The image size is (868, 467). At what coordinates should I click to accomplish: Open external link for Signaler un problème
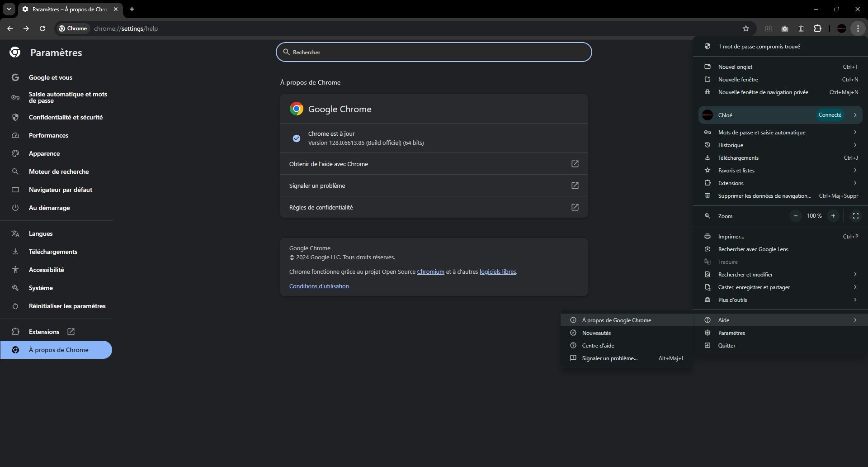tap(575, 185)
